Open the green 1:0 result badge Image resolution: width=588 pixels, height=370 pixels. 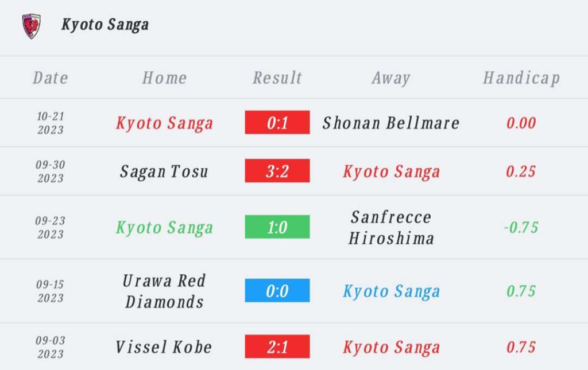coord(277,227)
